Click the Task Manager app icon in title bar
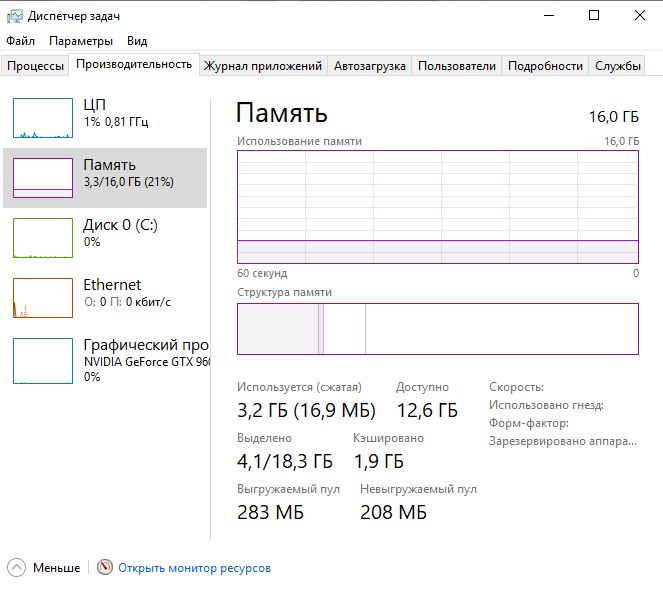This screenshot has height=592, width=663. [x=15, y=15]
